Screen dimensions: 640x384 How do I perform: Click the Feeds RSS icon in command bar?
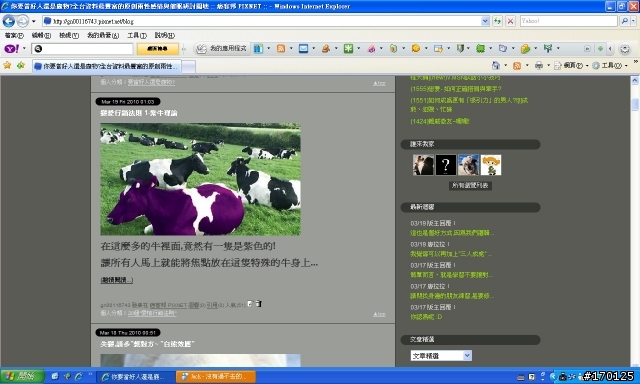pyautogui.click(x=517, y=65)
